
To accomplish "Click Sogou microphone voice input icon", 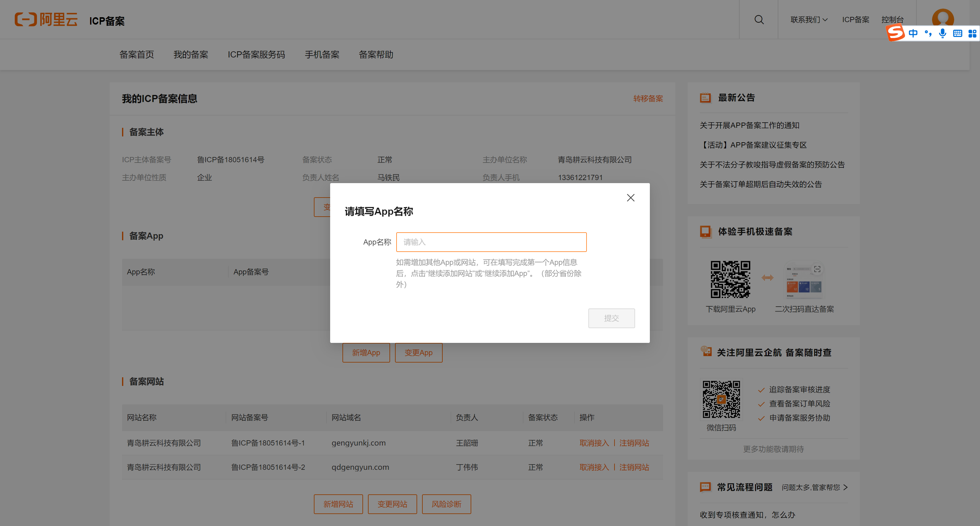I will tap(942, 33).
